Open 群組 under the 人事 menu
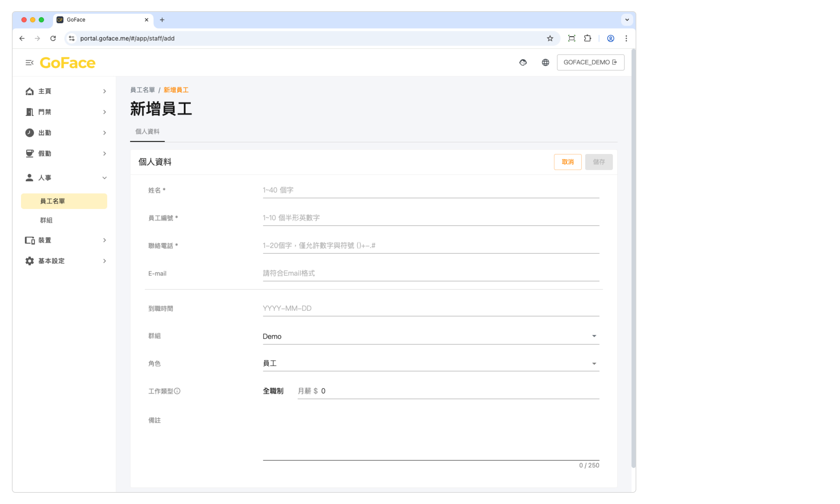The width and height of the screenshot is (840, 504). (46, 220)
